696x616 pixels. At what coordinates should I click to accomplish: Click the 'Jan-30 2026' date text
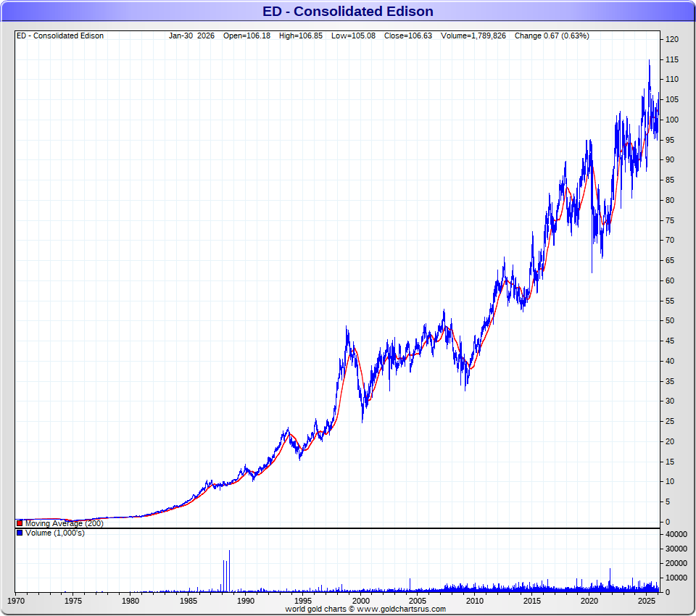(191, 36)
